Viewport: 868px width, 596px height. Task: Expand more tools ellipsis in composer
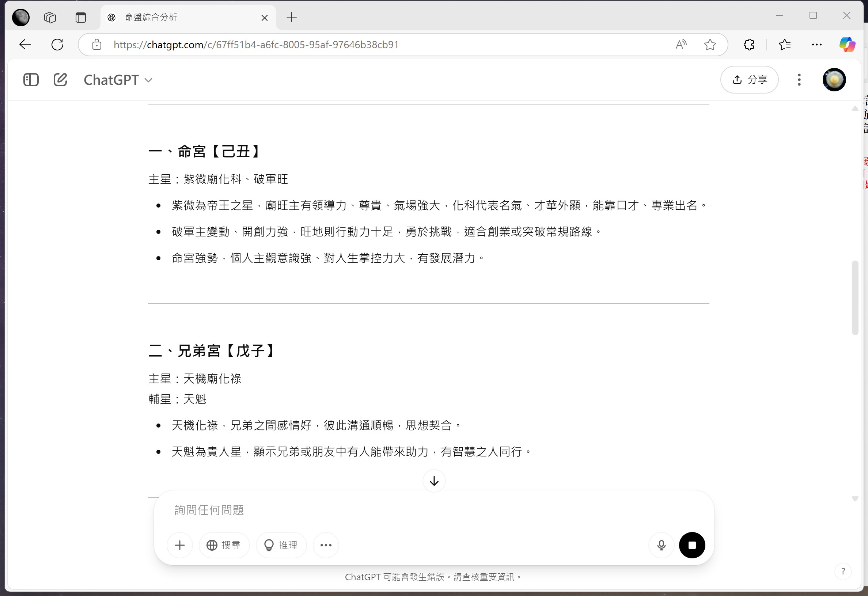(x=326, y=545)
